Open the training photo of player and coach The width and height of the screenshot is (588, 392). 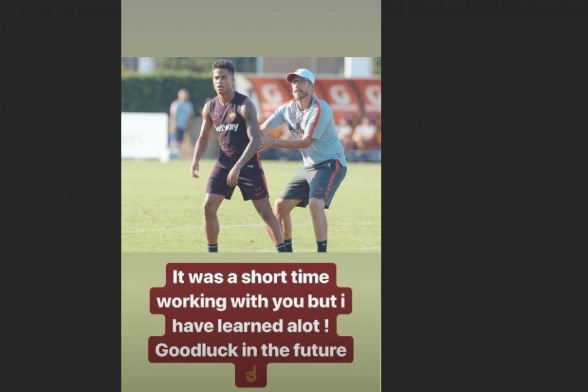tap(251, 155)
